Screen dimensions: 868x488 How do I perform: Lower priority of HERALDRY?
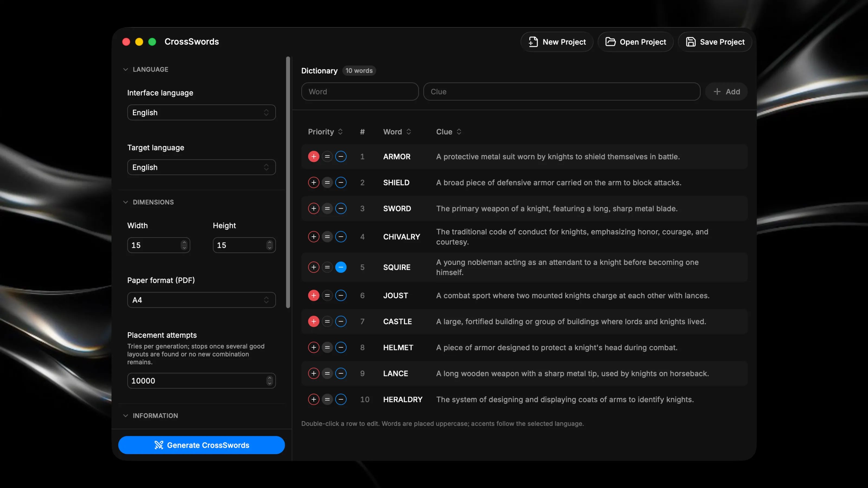coord(341,399)
